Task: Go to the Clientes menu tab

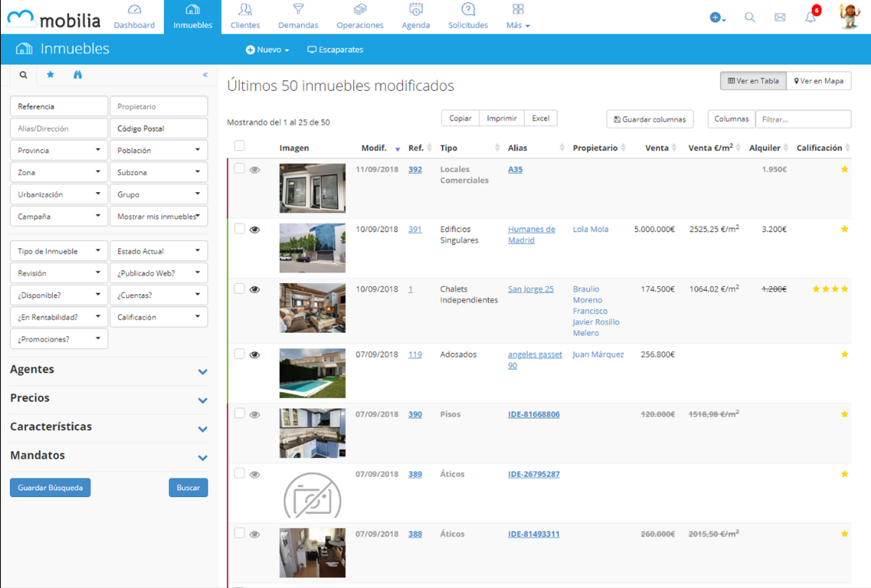Action: [245, 17]
